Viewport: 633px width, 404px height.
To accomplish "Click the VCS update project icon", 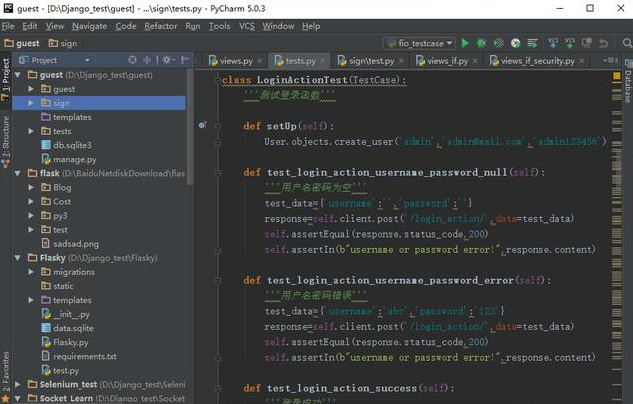I will pyautogui.click(x=551, y=43).
